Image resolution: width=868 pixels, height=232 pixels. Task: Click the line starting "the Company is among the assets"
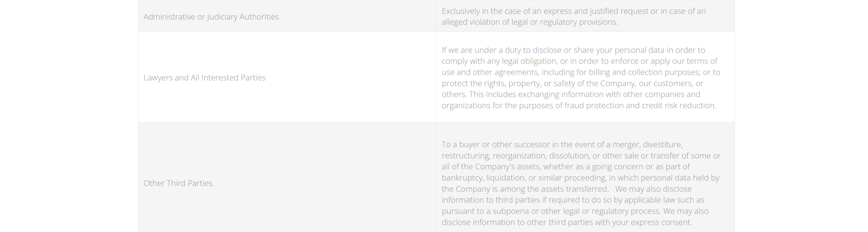pyautogui.click(x=566, y=189)
